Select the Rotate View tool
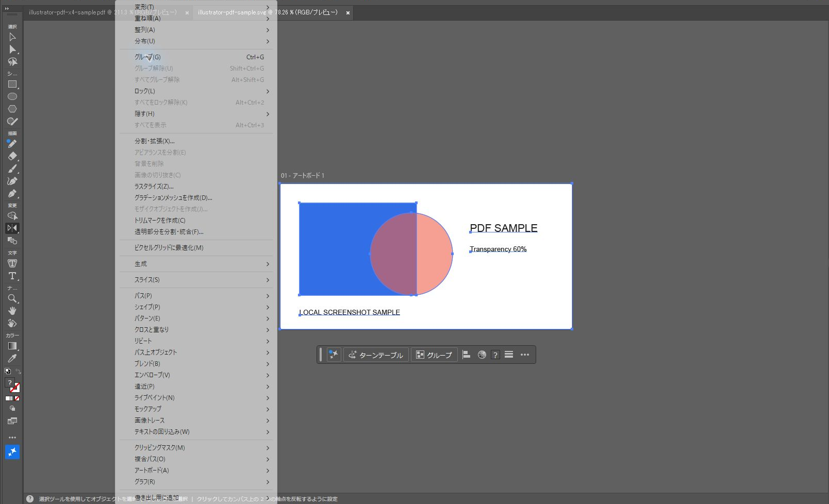The width and height of the screenshot is (829, 504). click(12, 323)
